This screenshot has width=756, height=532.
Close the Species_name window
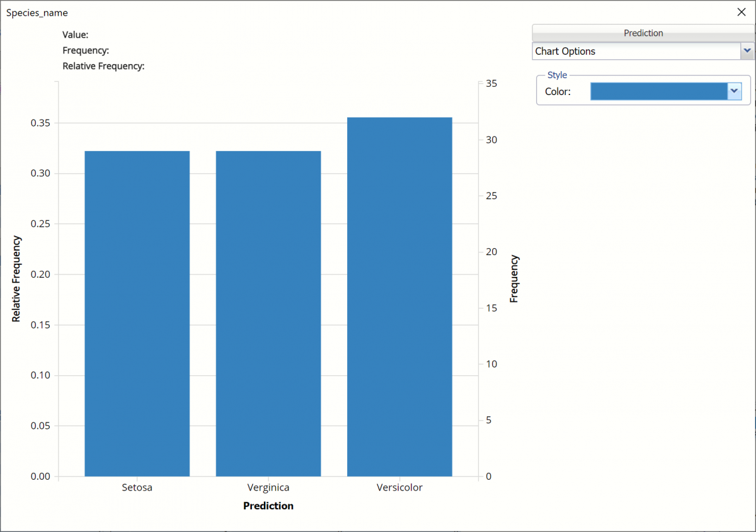tap(741, 12)
